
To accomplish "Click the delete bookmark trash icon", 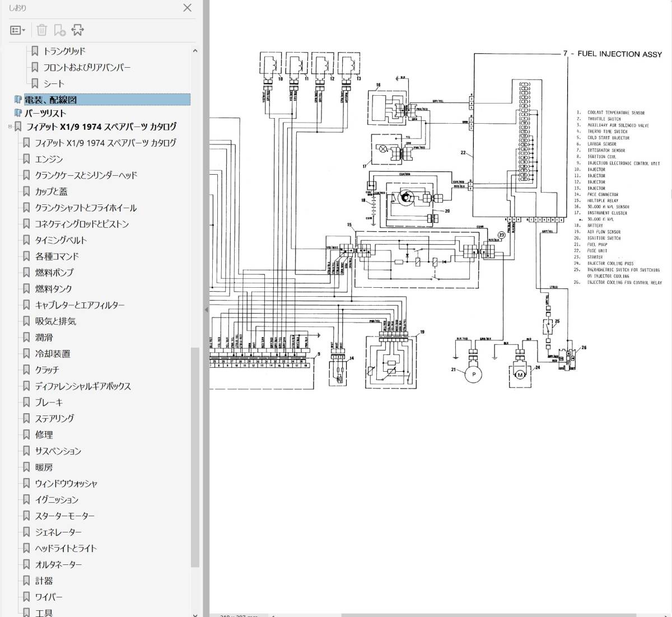I will (42, 30).
